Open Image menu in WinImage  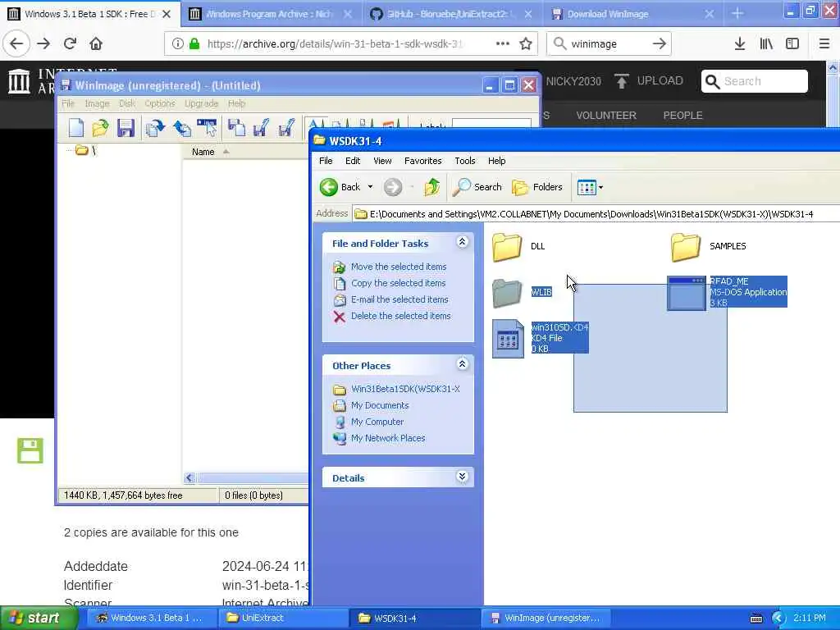pyautogui.click(x=97, y=103)
